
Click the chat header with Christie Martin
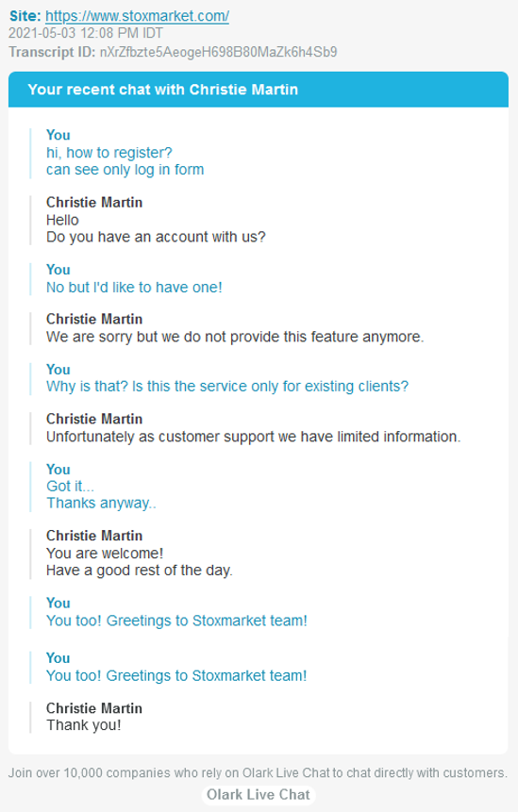pyautogui.click(x=258, y=90)
